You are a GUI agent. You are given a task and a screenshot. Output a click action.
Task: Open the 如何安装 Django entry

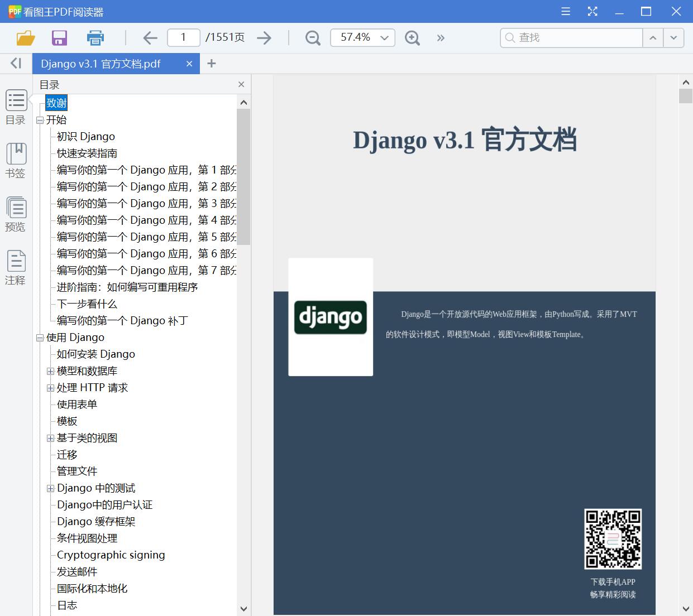tap(96, 354)
